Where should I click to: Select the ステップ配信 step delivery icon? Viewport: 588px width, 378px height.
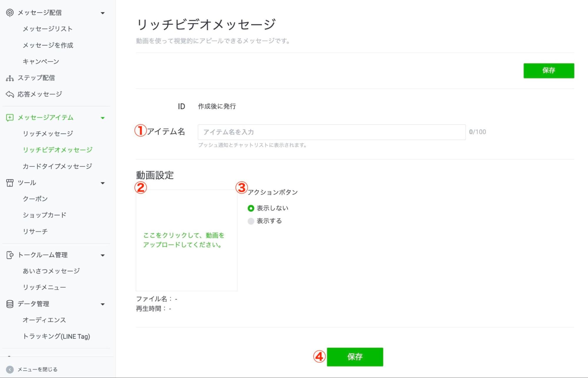click(x=9, y=78)
